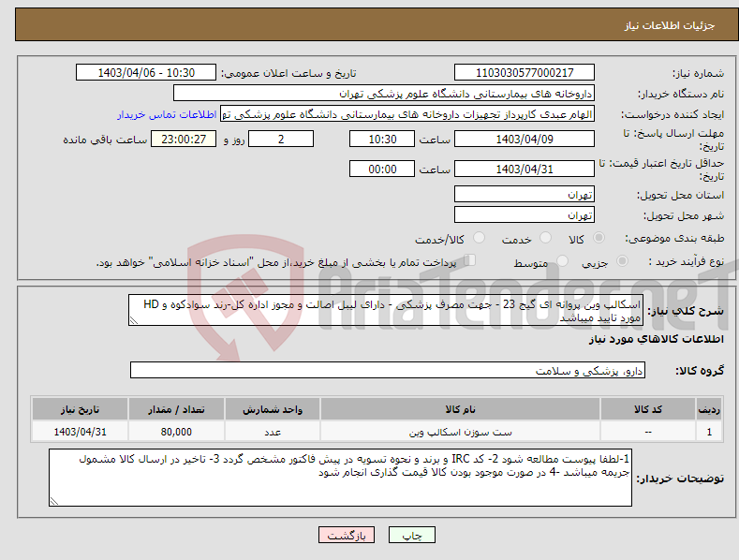The width and height of the screenshot is (739, 560).
Task: Click the request creator name field
Action: tap(407, 114)
